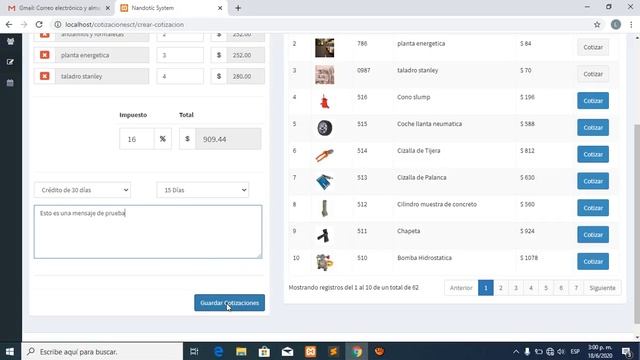
Task: Close the Gmail tab
Action: tap(108, 8)
